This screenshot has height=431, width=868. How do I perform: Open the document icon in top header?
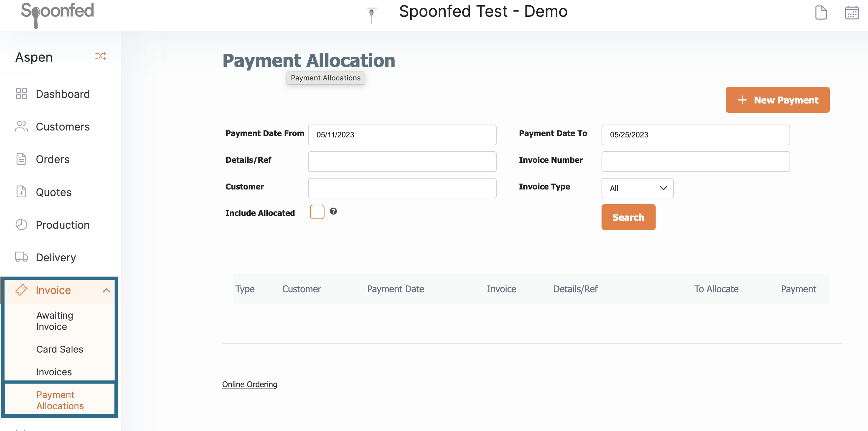click(821, 13)
